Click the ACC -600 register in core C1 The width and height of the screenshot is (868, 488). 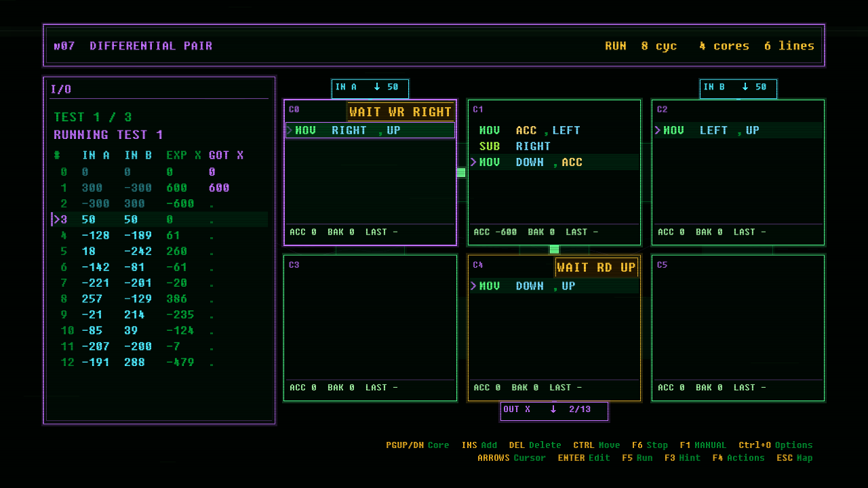pos(495,232)
